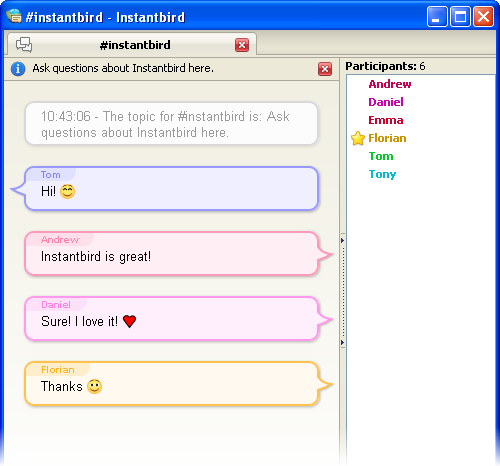Click the topic system message bubble
The height and width of the screenshot is (466, 500).
[x=171, y=124]
